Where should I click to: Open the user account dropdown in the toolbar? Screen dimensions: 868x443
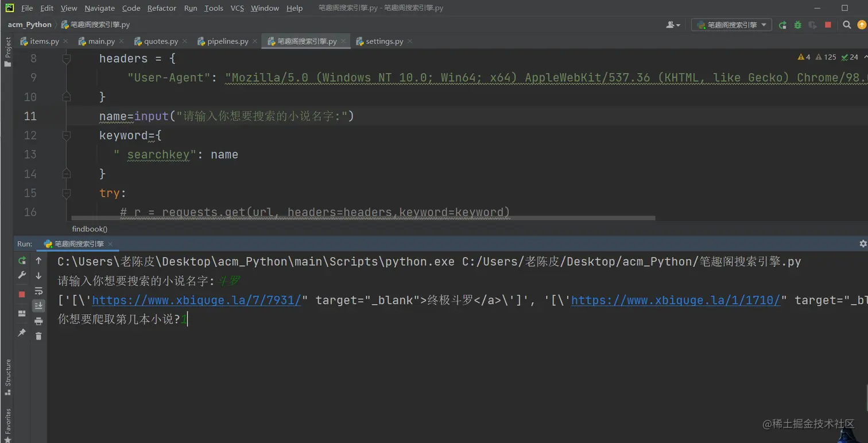673,25
